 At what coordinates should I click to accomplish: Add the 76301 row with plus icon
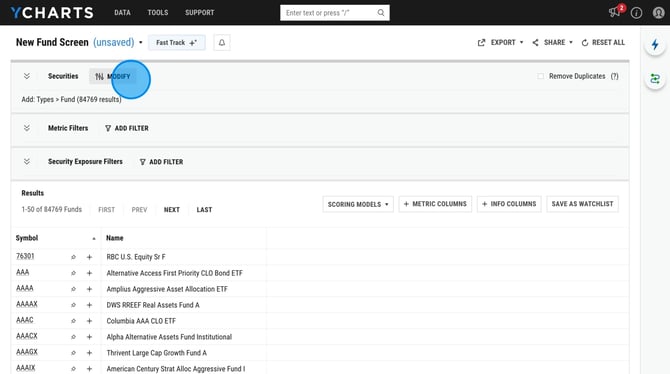(x=89, y=257)
